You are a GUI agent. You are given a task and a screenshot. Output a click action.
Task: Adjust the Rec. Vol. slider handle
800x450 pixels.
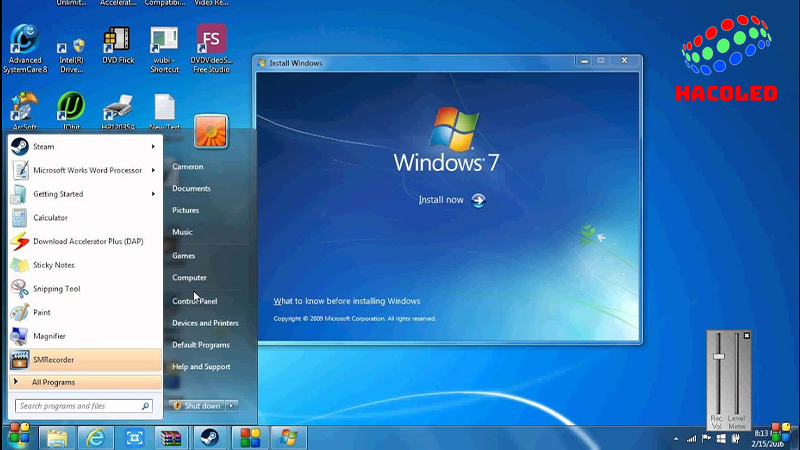[x=719, y=357]
